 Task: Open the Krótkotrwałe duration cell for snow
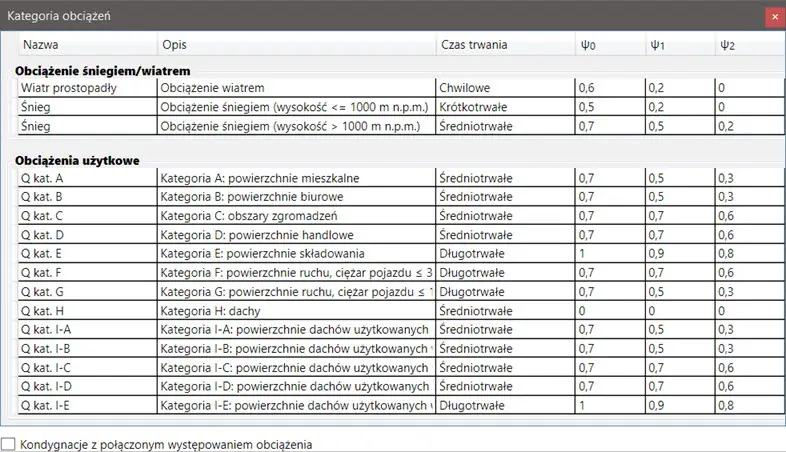click(474, 107)
